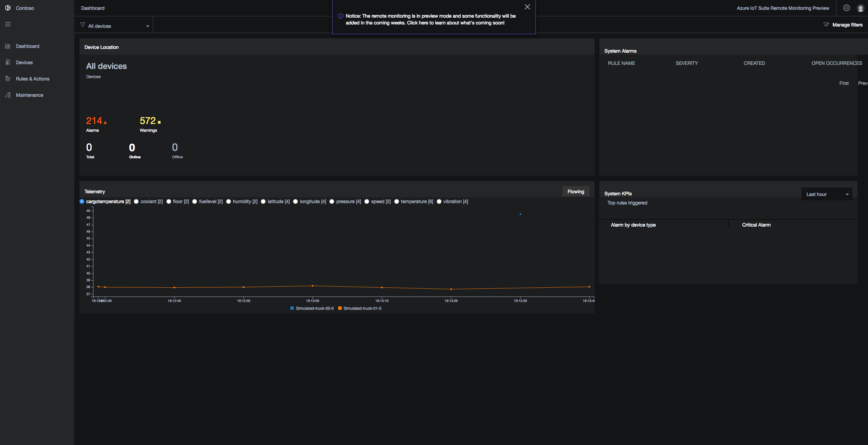The height and width of the screenshot is (445, 868).
Task: Select the humidity telemetry radio option
Action: coord(229,201)
